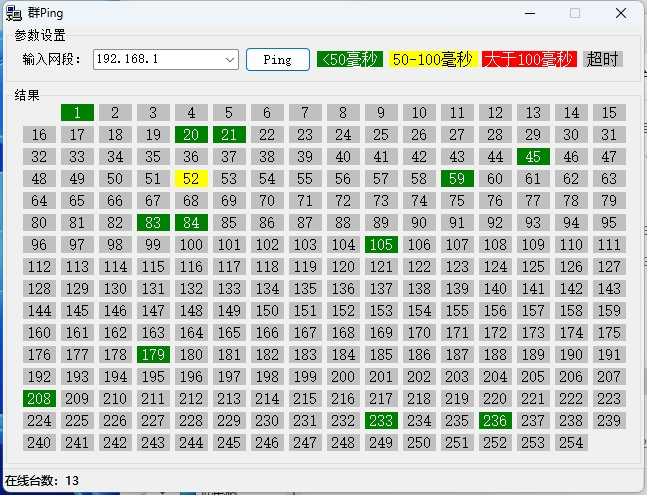
Task: Click gray host cell 120
Action: [343, 266]
